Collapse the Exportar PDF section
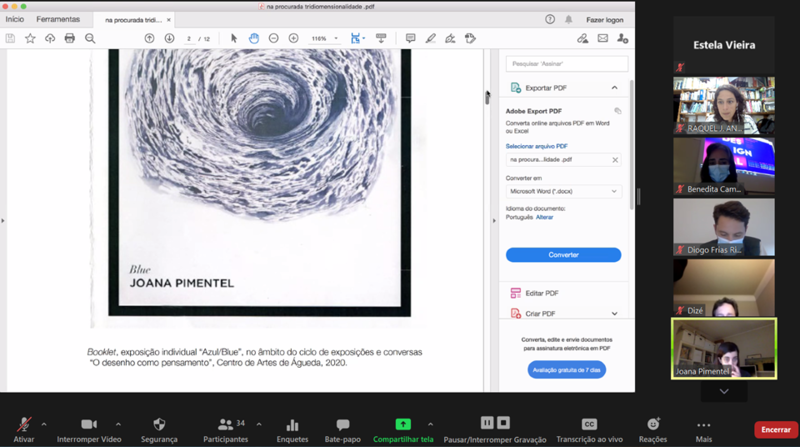The width and height of the screenshot is (800, 447). [x=614, y=88]
